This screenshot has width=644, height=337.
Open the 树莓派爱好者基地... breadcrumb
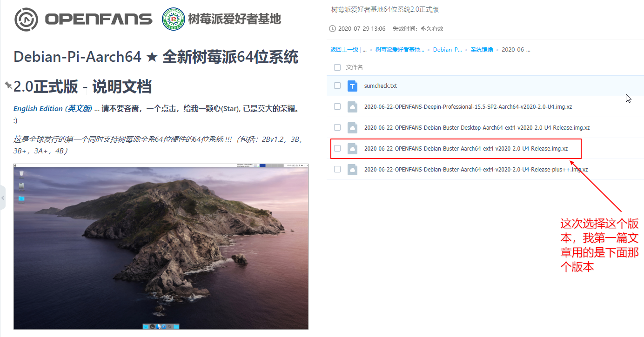[400, 50]
